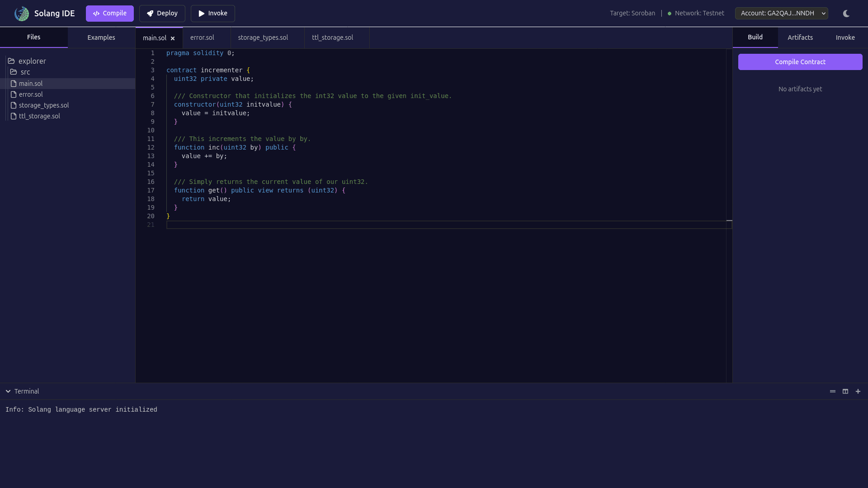Screen dimensions: 868x488
Task: Collapse the Terminal panel chevron
Action: coord(8,391)
